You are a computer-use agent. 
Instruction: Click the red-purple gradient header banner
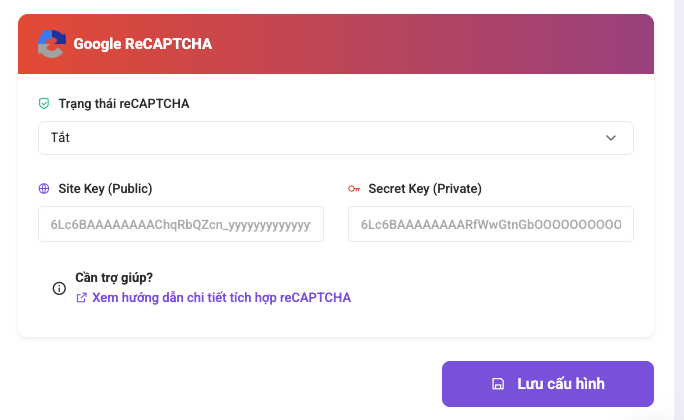point(335,44)
